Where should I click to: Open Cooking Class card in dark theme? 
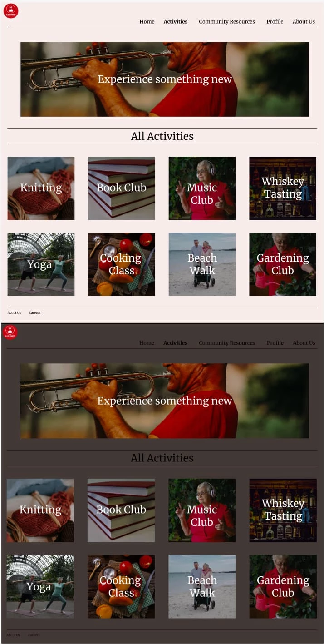click(x=121, y=586)
